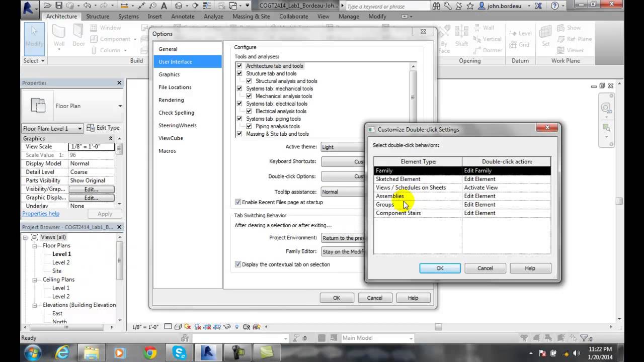Click the Redo arrow in quick access toolbar
The width and height of the screenshot is (644, 362).
104,6
